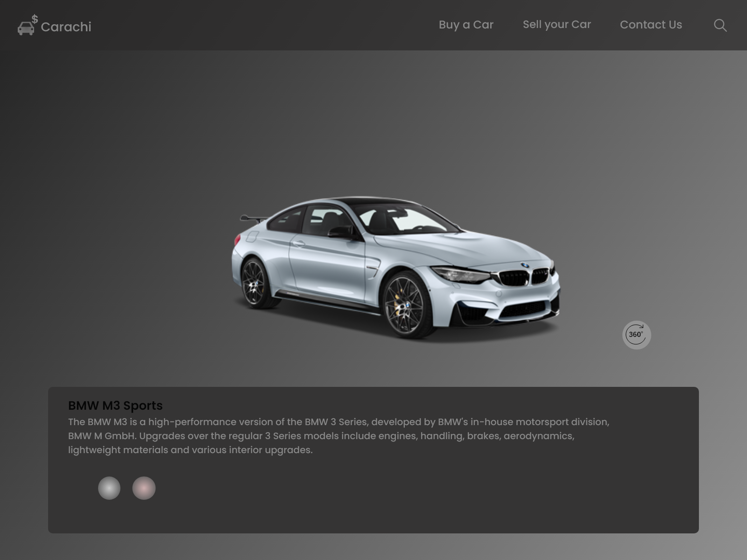The height and width of the screenshot is (560, 747).
Task: Choose the rose pink paint color swatch
Action: [x=144, y=489]
